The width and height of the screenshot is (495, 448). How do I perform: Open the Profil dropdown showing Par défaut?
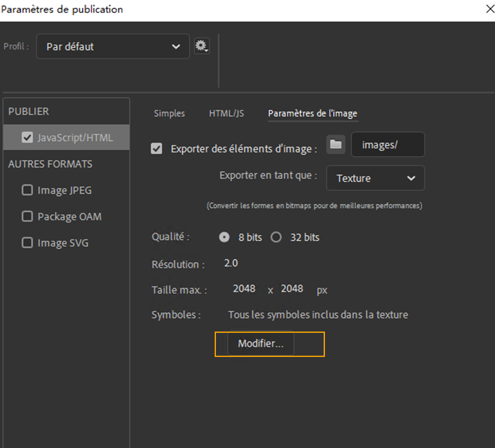coord(113,46)
